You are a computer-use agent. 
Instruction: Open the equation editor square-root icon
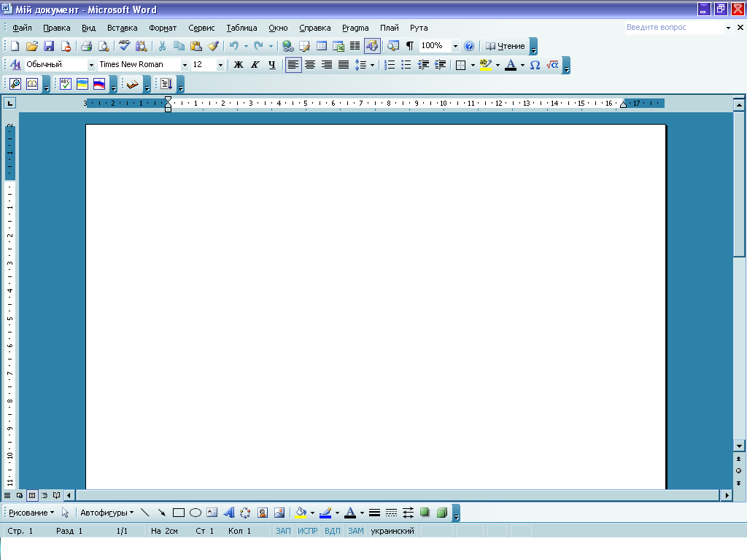(552, 65)
